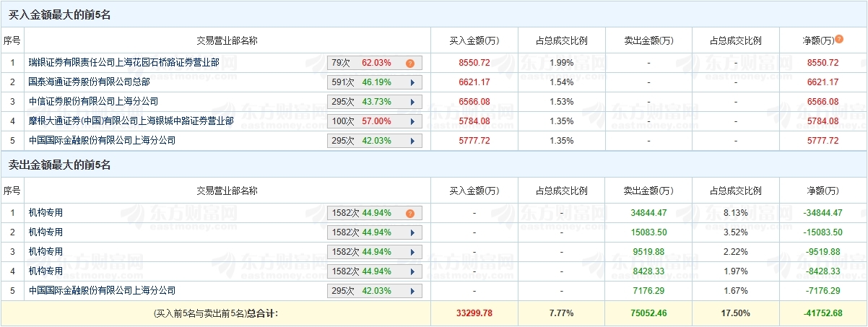The height and width of the screenshot is (327, 868).
Task: Click the 79次 62.03% statistics box
Action: click(x=374, y=63)
